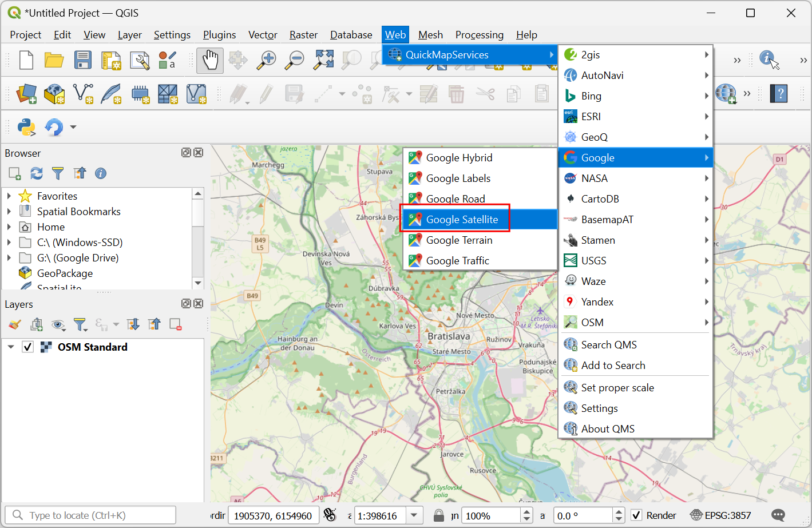
Task: Open the Python Console icon
Action: [x=26, y=127]
